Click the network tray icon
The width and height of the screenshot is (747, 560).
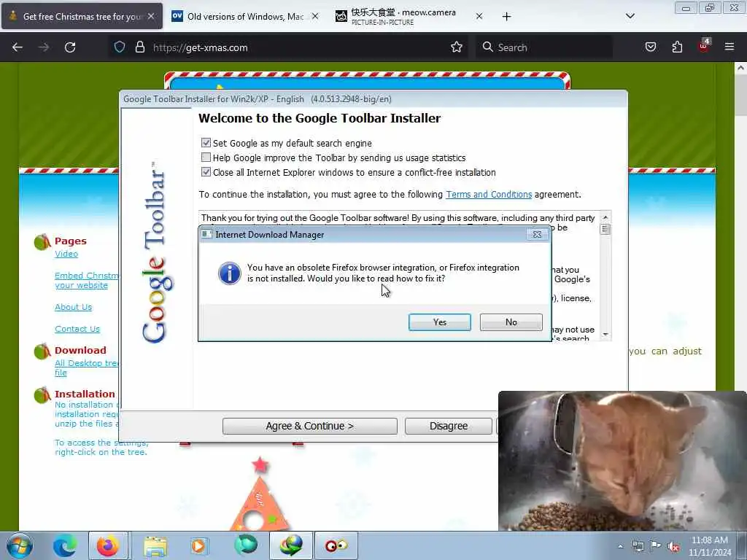coord(638,546)
